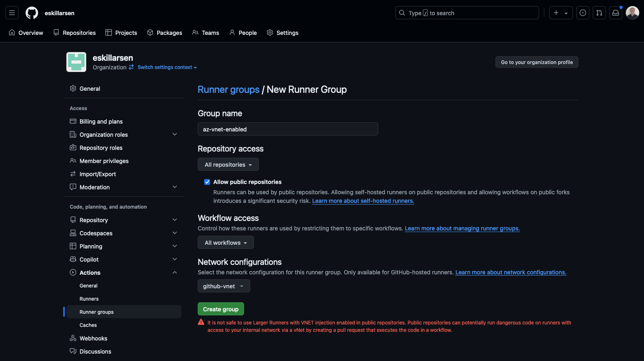Click the GitHub Octocat logo

pyautogui.click(x=32, y=13)
